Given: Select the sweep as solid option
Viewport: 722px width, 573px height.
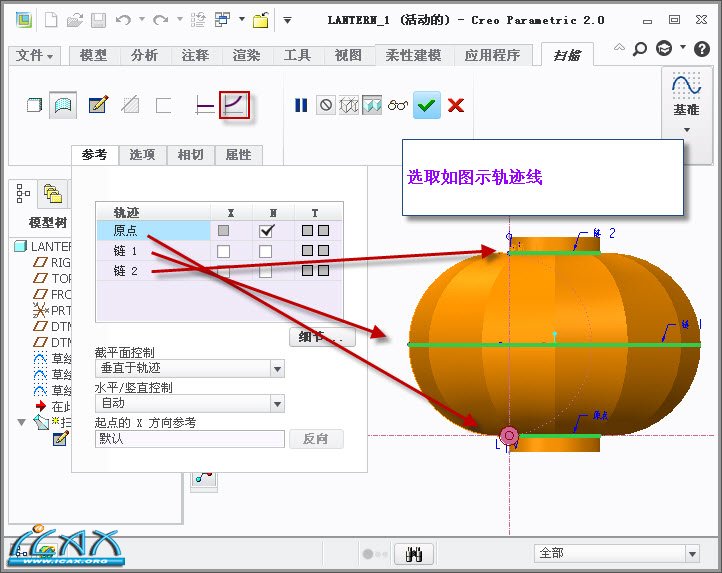Looking at the screenshot, I should pos(34,105).
